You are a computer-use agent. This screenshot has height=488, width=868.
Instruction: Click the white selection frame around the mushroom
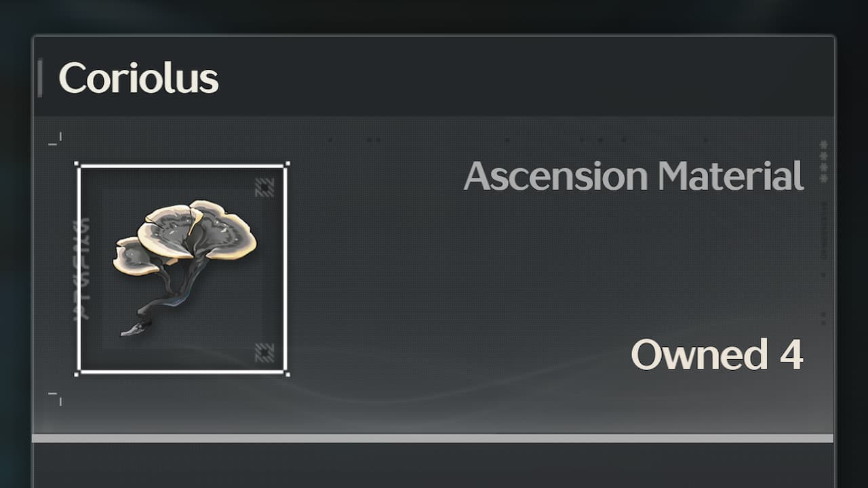pos(182,268)
